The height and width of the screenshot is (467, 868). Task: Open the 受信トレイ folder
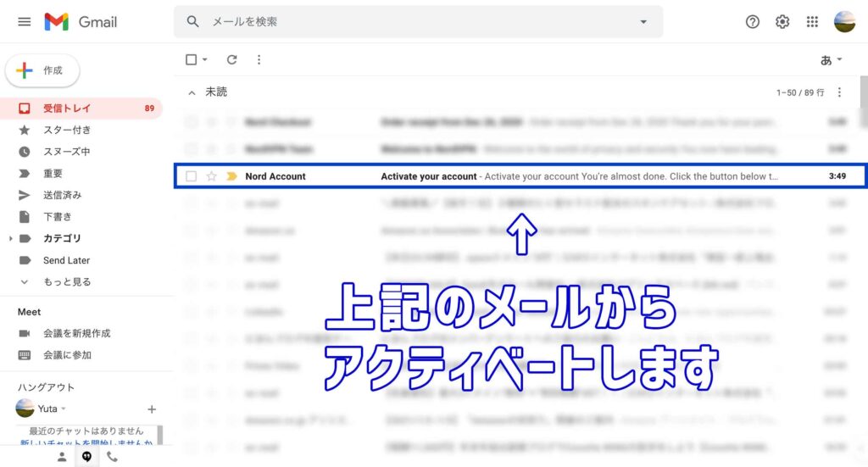coord(67,108)
